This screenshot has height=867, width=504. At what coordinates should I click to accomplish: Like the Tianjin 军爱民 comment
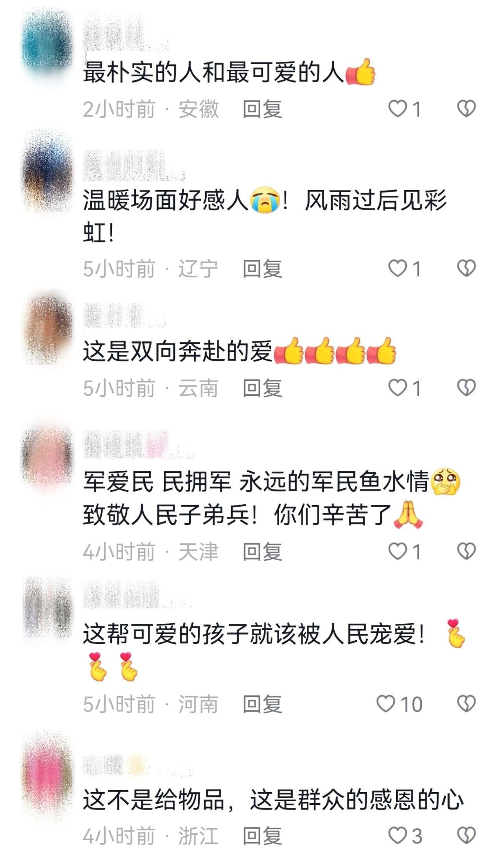(397, 551)
